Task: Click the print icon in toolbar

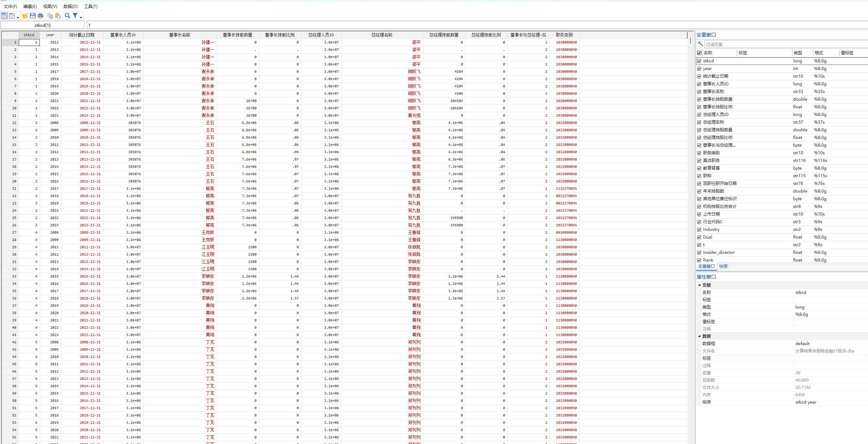Action: (40, 16)
